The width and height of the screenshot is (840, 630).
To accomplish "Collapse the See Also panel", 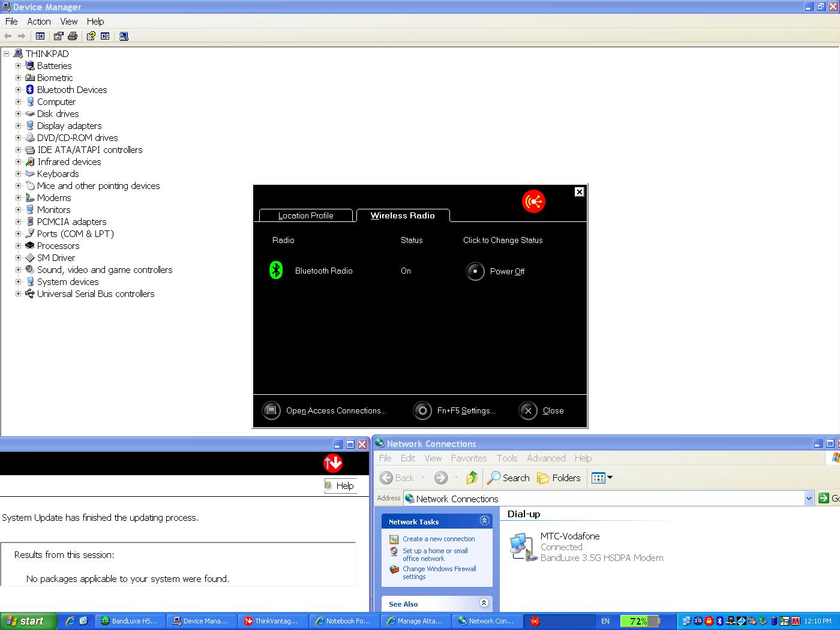I will point(484,603).
